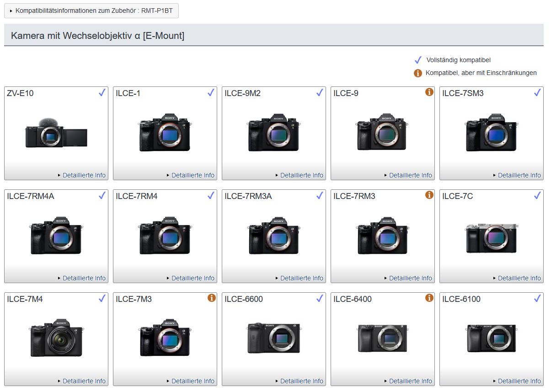This screenshot has width=551, height=392.
Task: Expand Kompatibilitätsinformationen zum Zubehör RMT-P1BT
Action: click(91, 10)
